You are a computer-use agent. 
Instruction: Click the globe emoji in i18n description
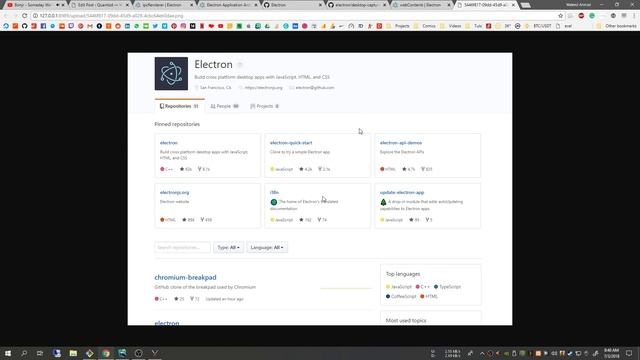(x=273, y=202)
